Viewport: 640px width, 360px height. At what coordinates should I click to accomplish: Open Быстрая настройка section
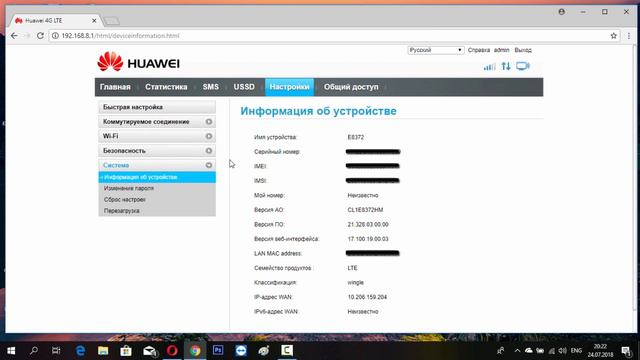tap(157, 107)
